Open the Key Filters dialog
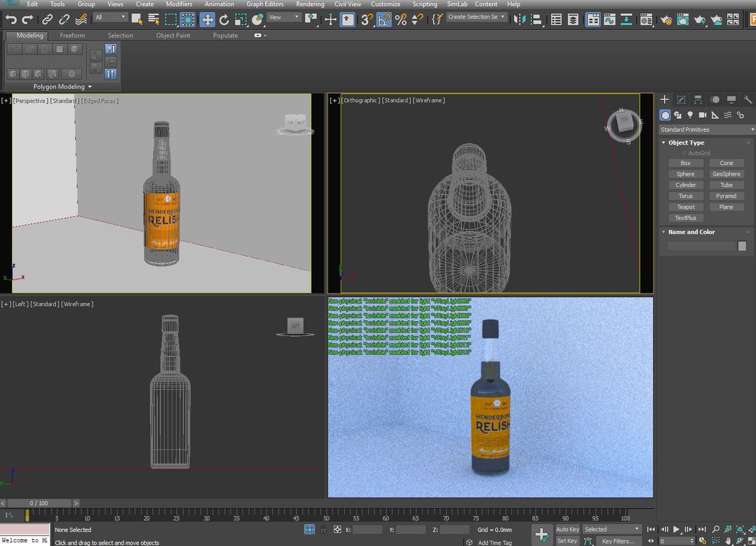756x546 pixels. [x=618, y=540]
